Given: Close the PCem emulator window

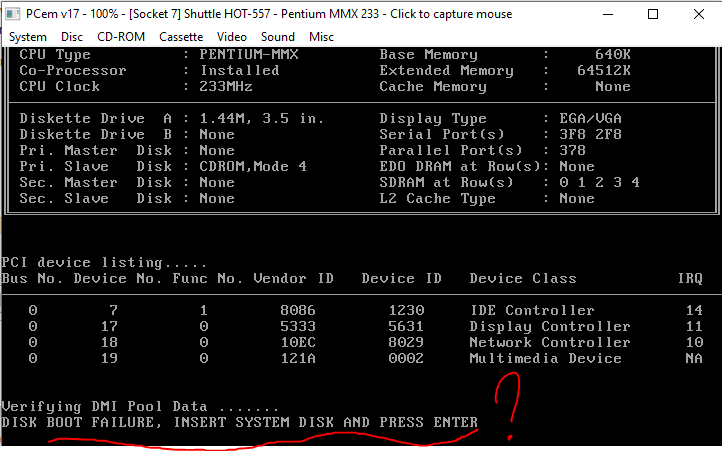Looking at the screenshot, I should click(x=699, y=14).
